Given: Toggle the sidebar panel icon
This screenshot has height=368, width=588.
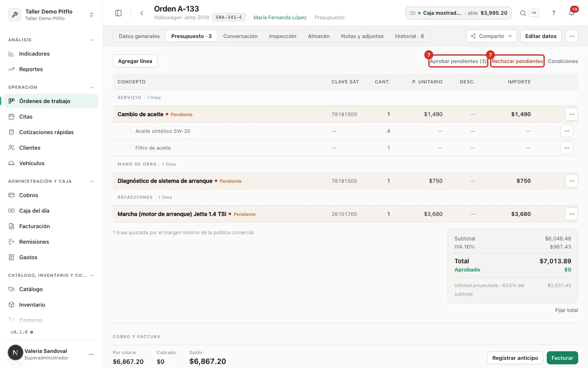Looking at the screenshot, I should coord(118,13).
